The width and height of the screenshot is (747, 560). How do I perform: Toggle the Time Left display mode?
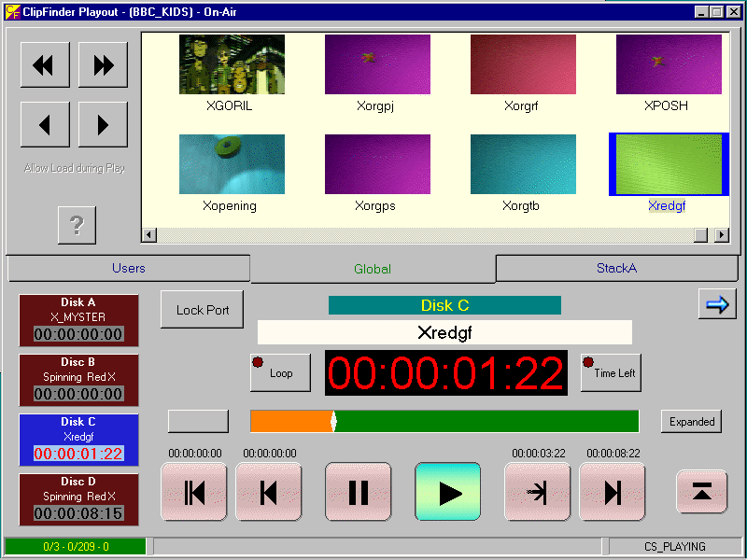[611, 372]
